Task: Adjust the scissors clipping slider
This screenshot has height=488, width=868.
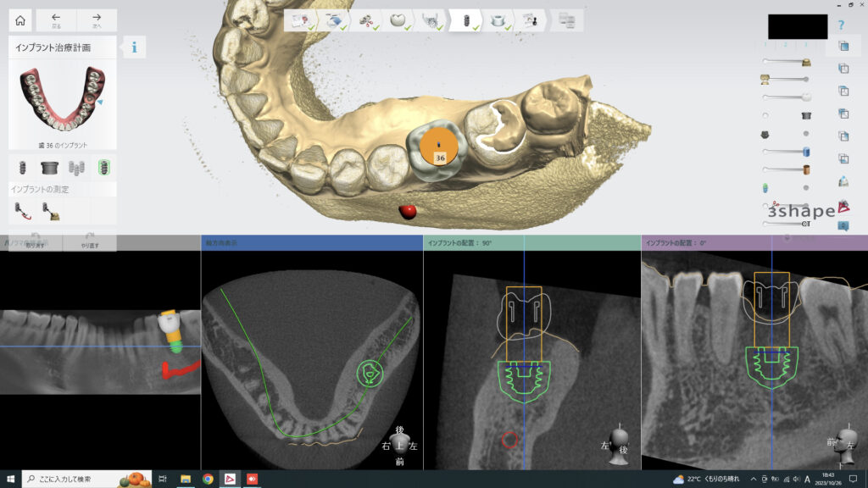Action: [786, 206]
